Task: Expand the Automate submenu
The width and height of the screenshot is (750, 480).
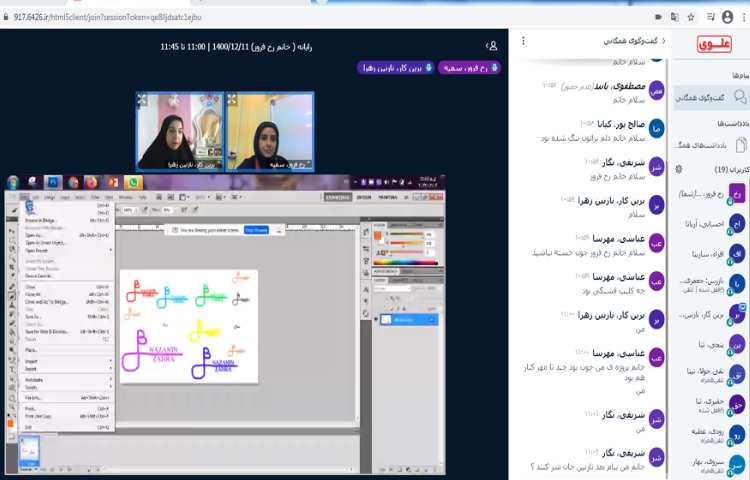Action: click(67, 380)
